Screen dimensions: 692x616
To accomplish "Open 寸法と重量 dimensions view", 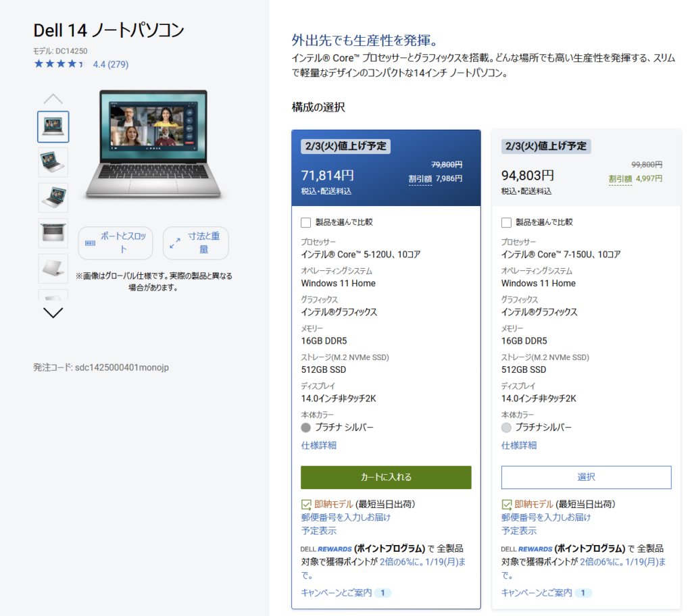I will click(195, 243).
